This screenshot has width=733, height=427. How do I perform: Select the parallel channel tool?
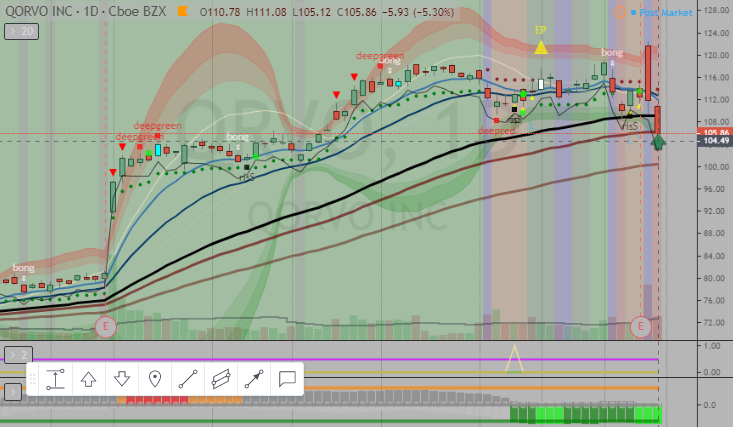coord(220,379)
